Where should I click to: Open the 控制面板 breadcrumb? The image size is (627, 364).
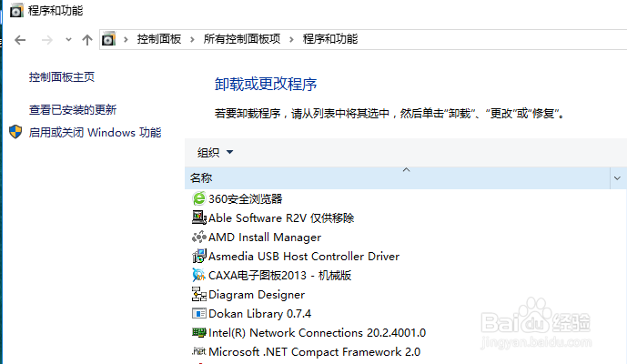pyautogui.click(x=159, y=39)
